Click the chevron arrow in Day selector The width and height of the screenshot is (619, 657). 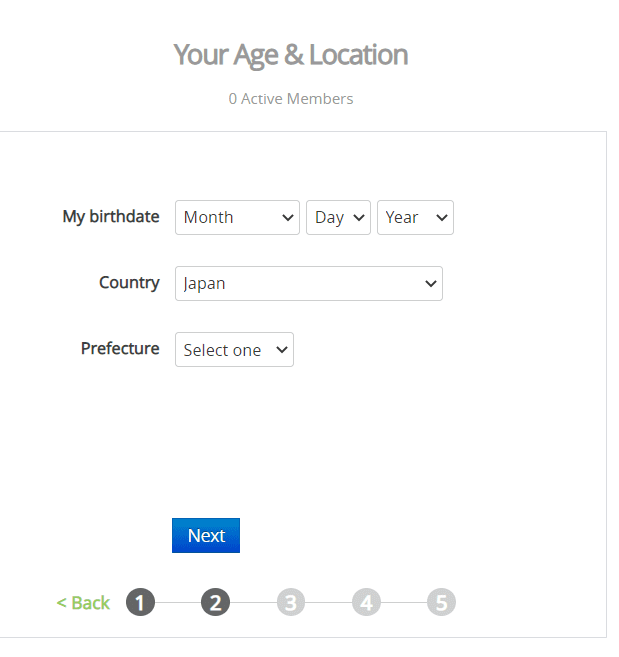click(359, 217)
